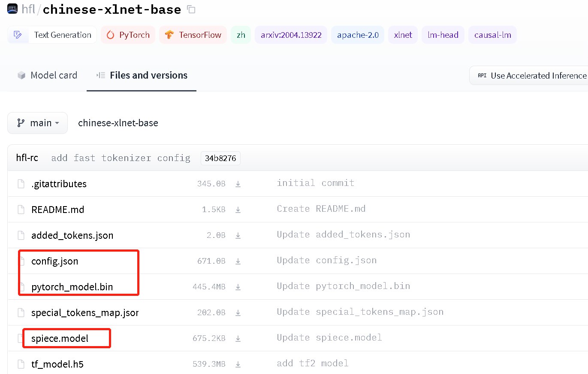The image size is (588, 374).
Task: Download pytorch_model.bin using the download arrow
Action: 238,287
